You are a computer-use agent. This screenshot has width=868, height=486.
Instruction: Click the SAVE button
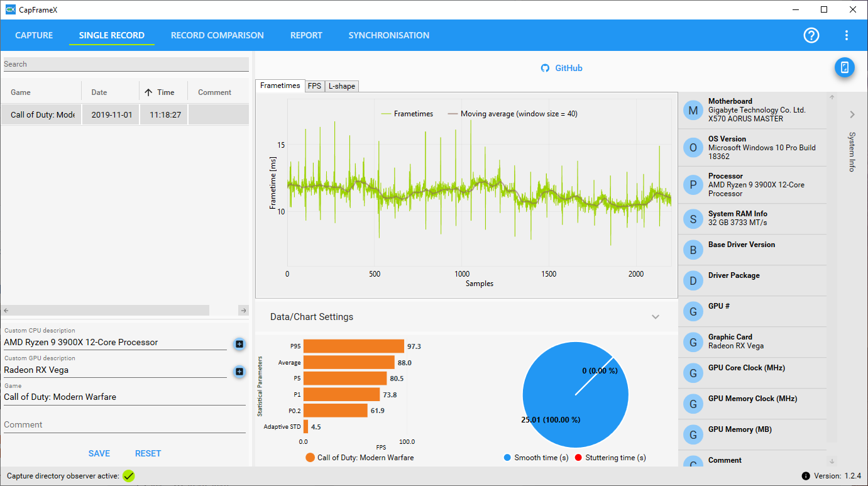pyautogui.click(x=99, y=453)
